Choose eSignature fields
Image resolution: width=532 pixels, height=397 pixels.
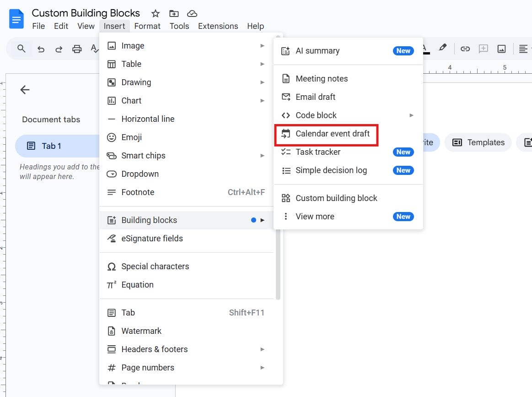tap(186, 239)
